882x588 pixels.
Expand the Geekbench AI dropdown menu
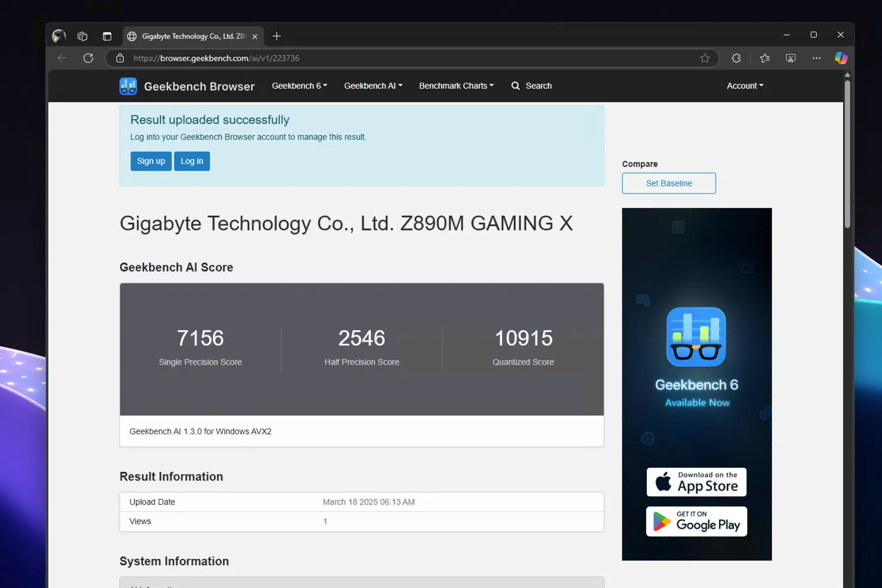tap(373, 86)
